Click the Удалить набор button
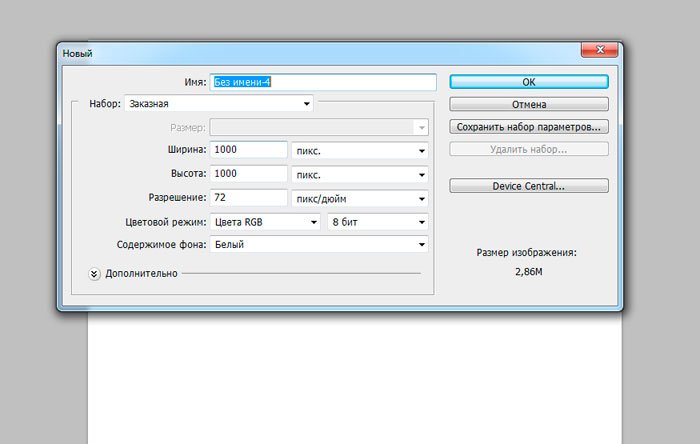The image size is (700, 444). click(528, 149)
